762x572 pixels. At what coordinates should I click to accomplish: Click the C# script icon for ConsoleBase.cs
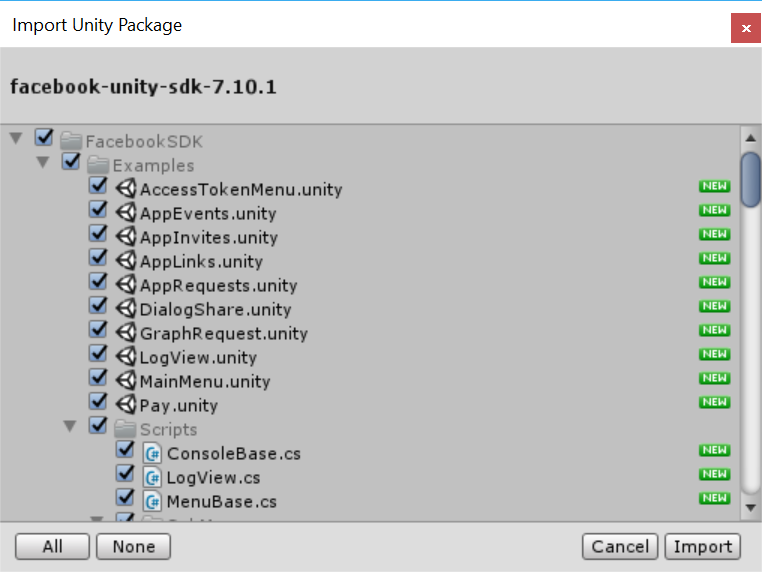(x=153, y=453)
